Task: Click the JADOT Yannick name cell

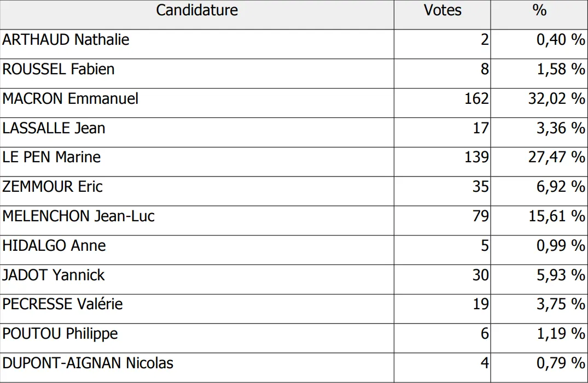Action: [x=54, y=275]
